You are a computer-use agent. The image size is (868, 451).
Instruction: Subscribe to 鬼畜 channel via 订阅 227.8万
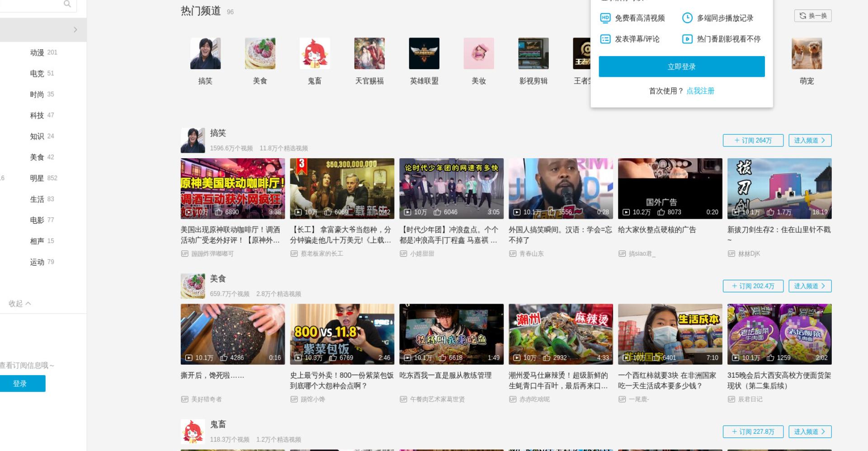(x=753, y=432)
